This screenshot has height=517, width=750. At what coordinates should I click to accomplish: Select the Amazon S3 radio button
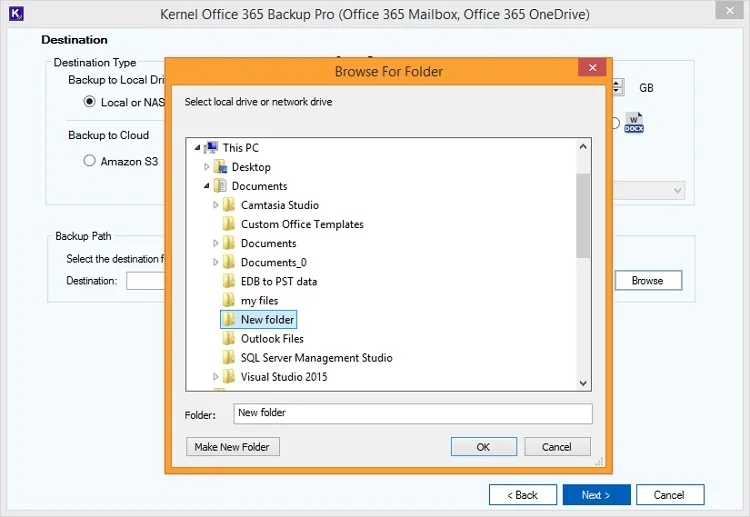pyautogui.click(x=89, y=161)
